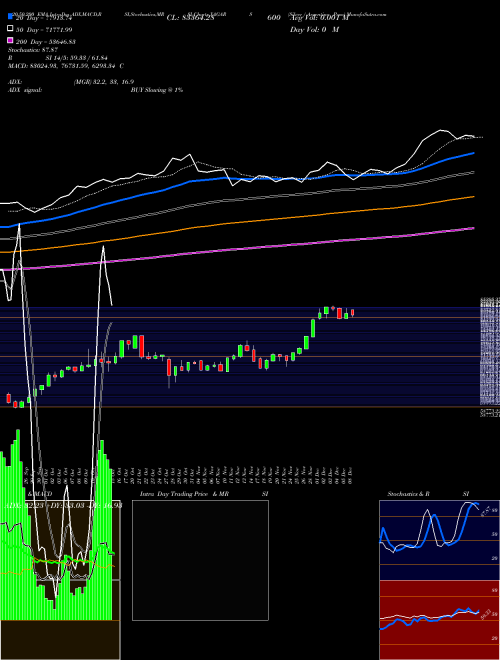This screenshot has height=660, width=500.
Task: Click the Day Vol: 0 M label
Action: pyautogui.click(x=314, y=30)
